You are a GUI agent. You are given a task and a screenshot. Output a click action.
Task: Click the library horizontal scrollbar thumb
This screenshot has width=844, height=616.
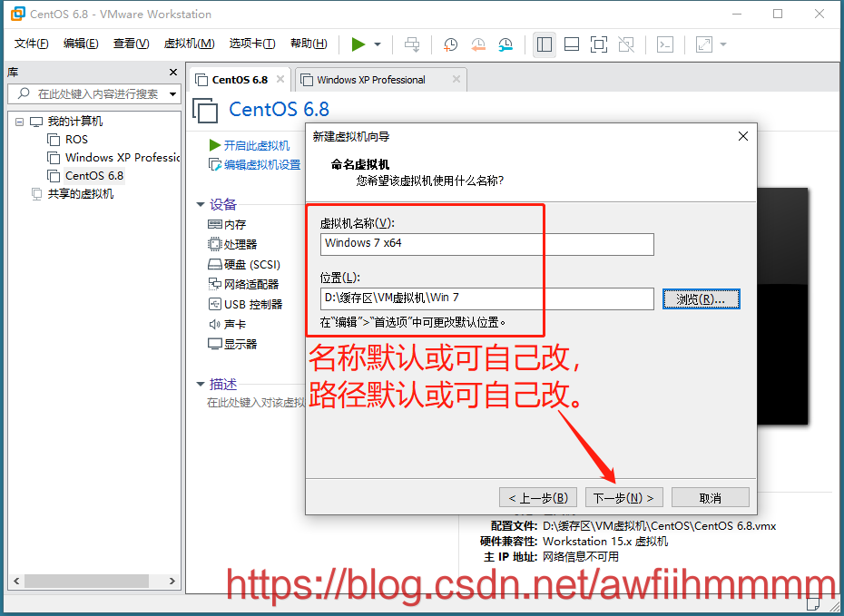click(86, 581)
